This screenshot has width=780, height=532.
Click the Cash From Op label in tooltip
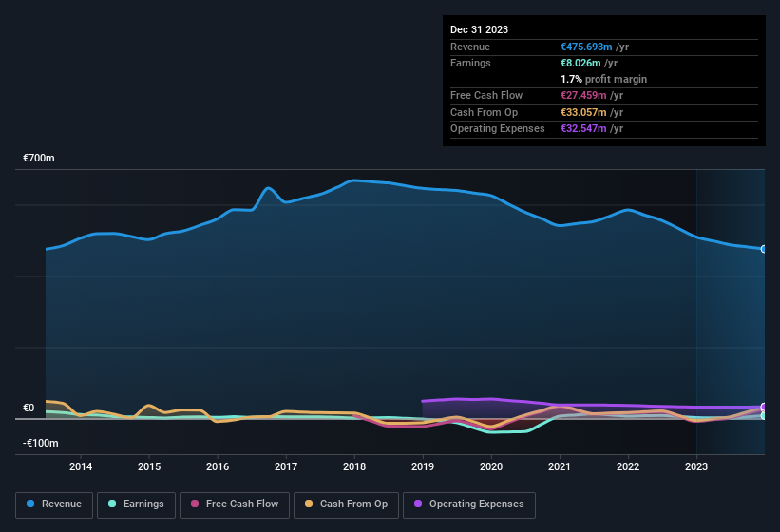[484, 112]
